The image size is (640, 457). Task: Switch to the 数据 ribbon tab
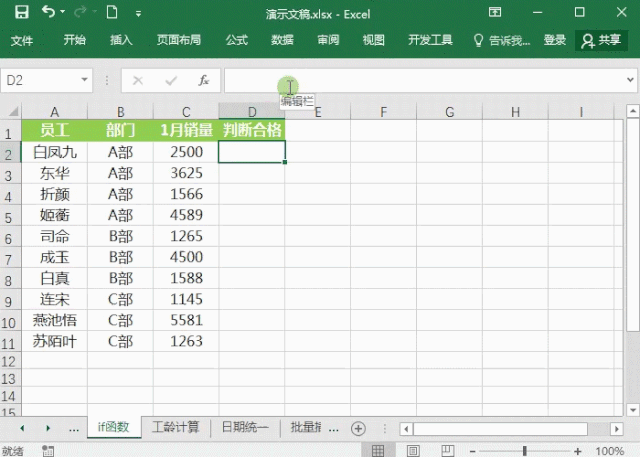282,40
